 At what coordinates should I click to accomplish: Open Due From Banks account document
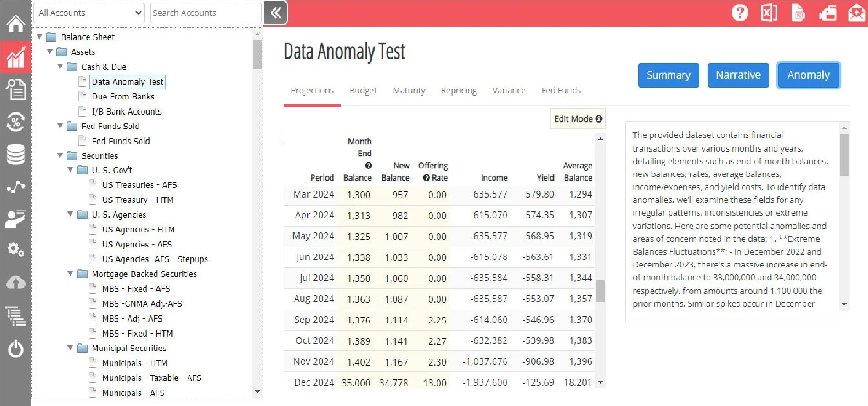tap(123, 96)
